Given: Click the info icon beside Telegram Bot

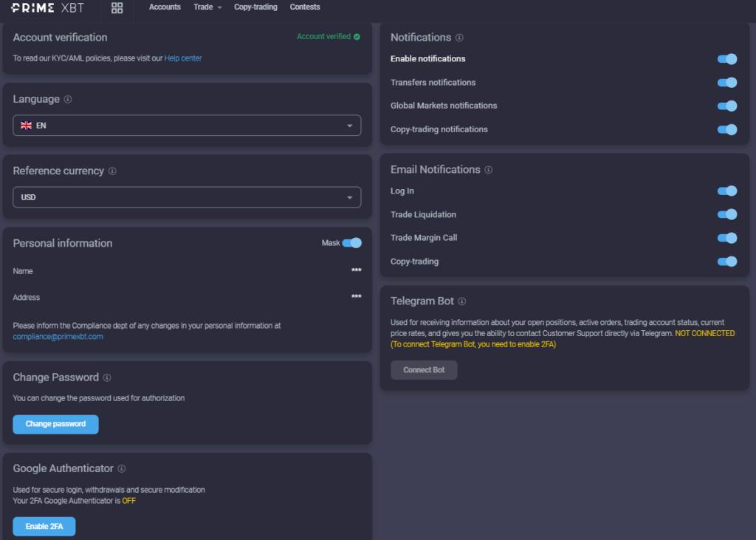Looking at the screenshot, I should point(461,301).
